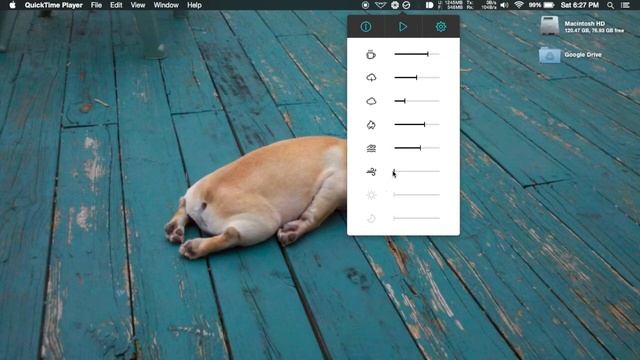
Task: Set the wind volume slider
Action: coord(417,171)
